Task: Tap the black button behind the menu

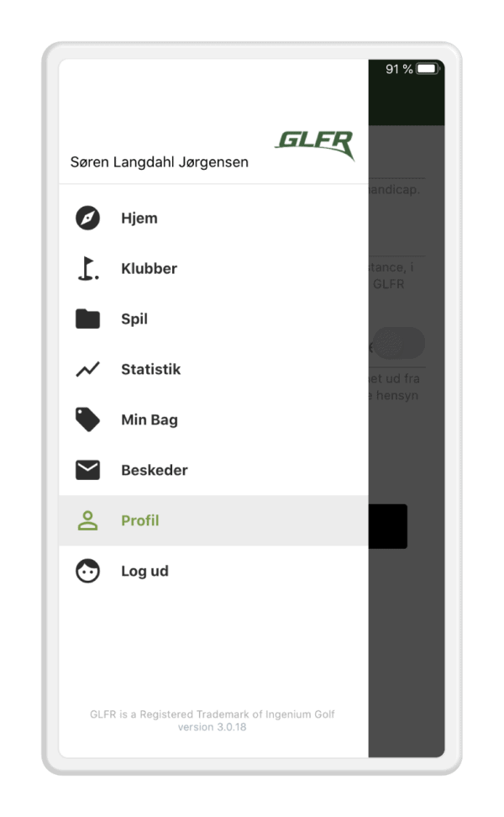Action: click(388, 526)
